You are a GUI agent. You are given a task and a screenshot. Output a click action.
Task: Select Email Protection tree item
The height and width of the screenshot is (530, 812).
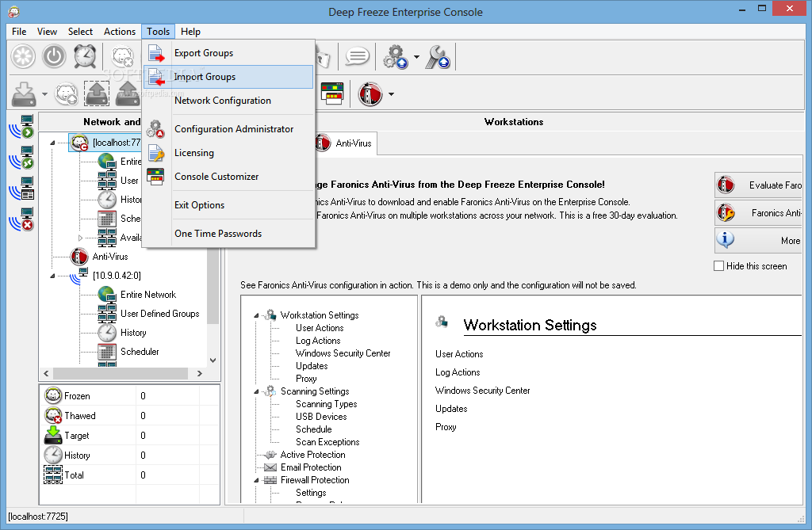311,467
